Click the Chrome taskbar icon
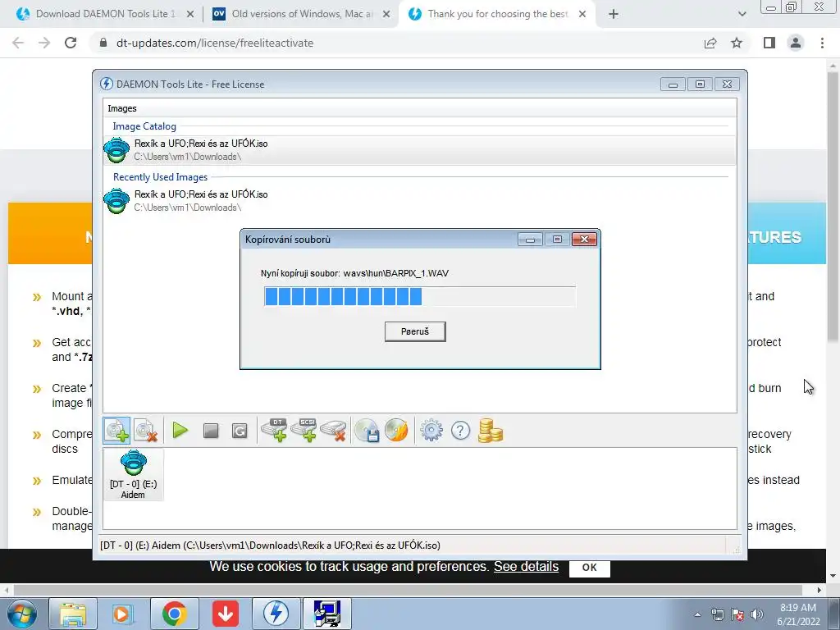The image size is (840, 630). coord(174,614)
